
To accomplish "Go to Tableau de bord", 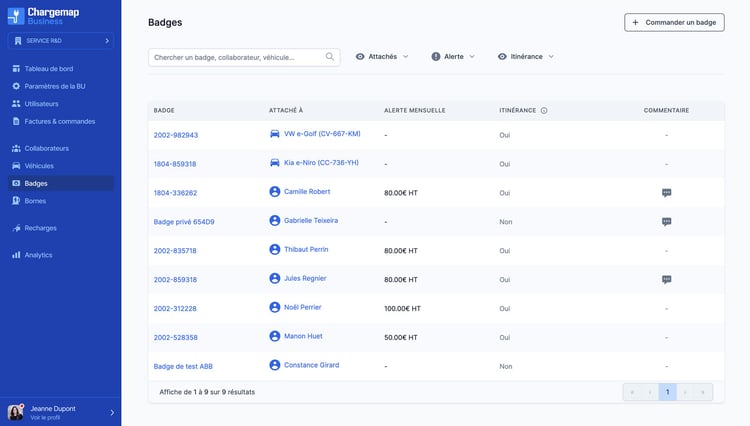I will pyautogui.click(x=49, y=69).
